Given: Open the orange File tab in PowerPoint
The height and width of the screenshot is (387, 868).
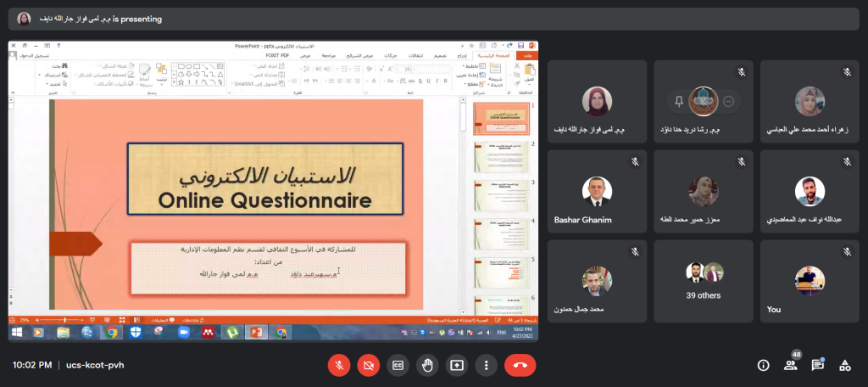Looking at the screenshot, I should point(529,55).
